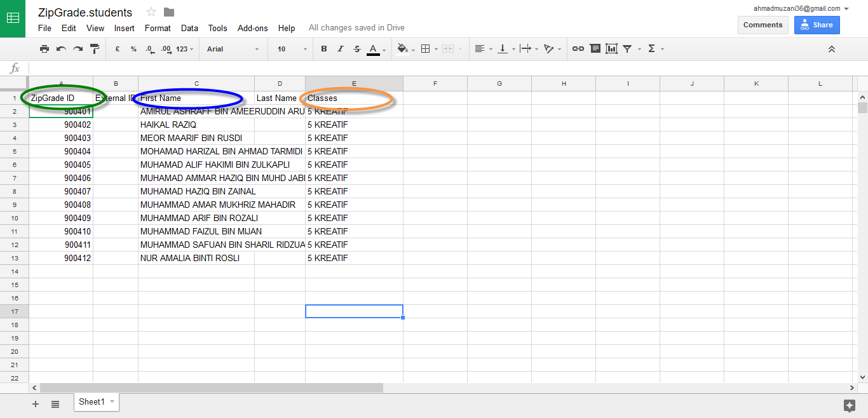Open the Tools menu
Screen dimensions: 868x418
[x=218, y=28]
